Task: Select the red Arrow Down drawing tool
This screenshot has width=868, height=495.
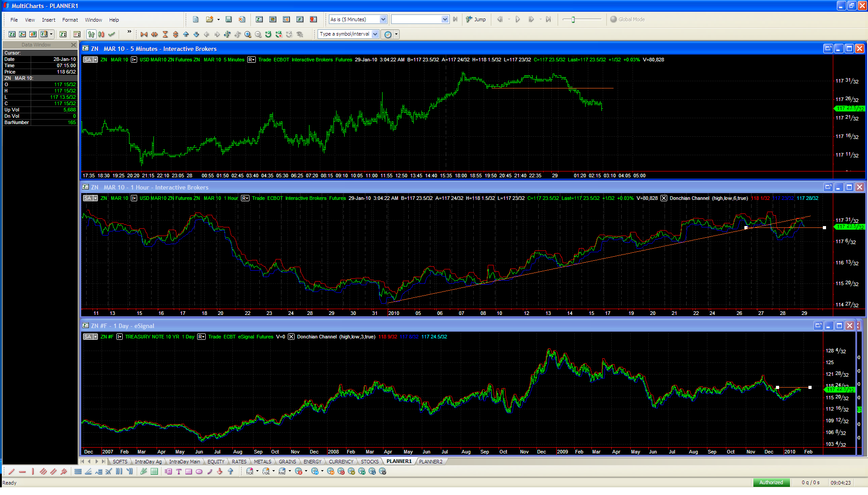Action: click(x=220, y=472)
